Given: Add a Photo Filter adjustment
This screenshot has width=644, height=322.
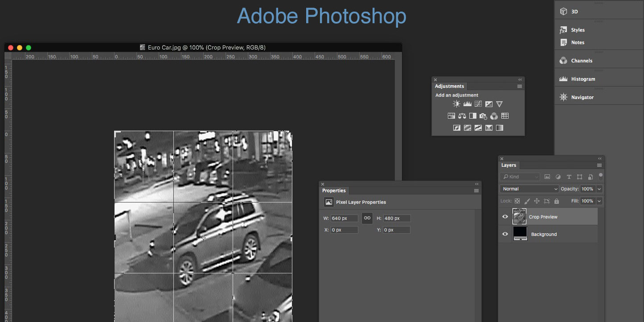Looking at the screenshot, I should pyautogui.click(x=483, y=116).
